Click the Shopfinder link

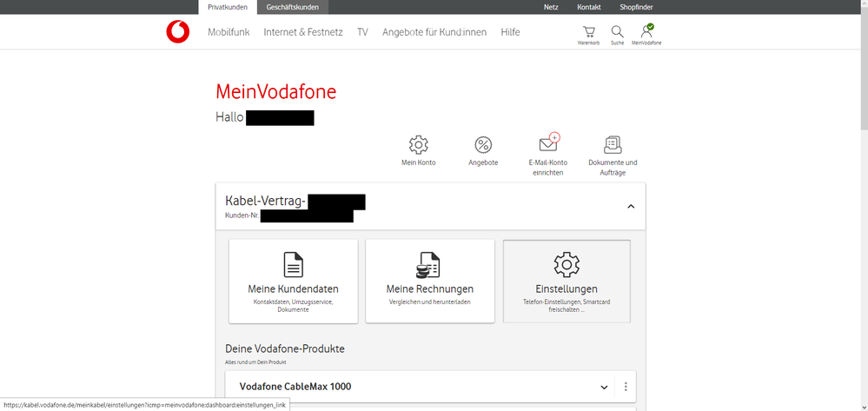point(637,7)
